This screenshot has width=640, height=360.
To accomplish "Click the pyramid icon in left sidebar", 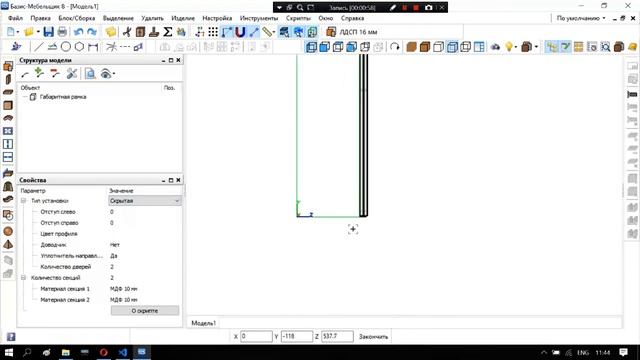I will click(x=8, y=244).
